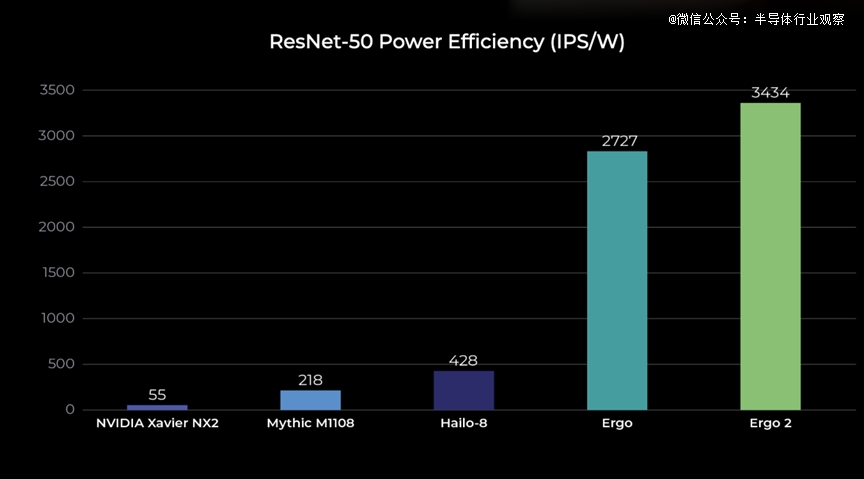Click the chart title ResNet-50 Power Efficiency (IPS/W)

coord(447,42)
